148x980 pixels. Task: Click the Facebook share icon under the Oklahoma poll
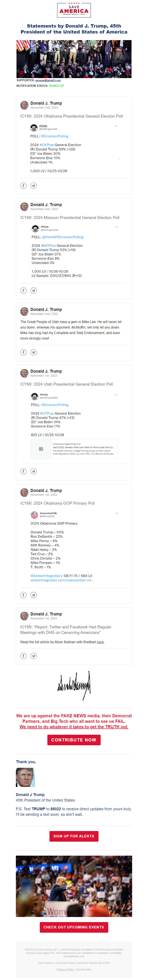[23, 186]
